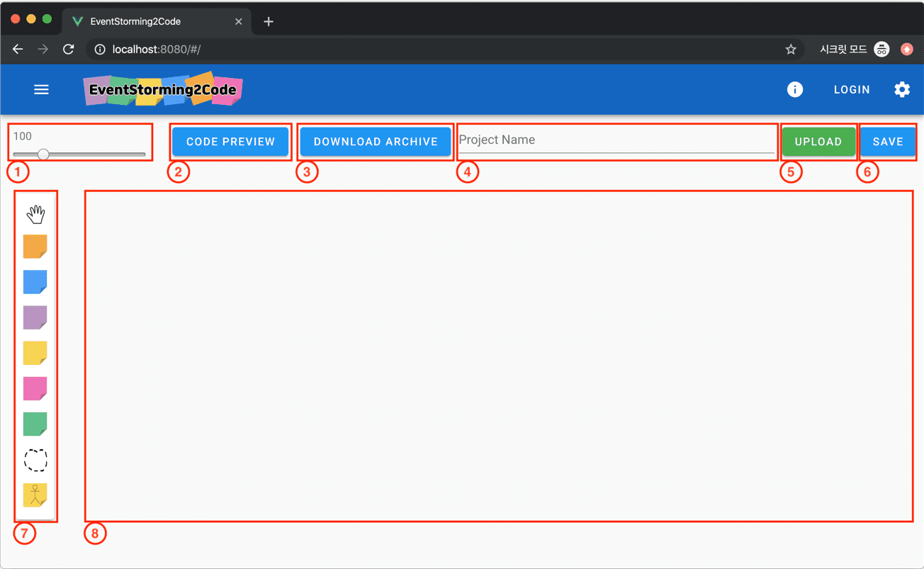924x569 pixels.
Task: Click the SAVE button
Action: pos(888,142)
